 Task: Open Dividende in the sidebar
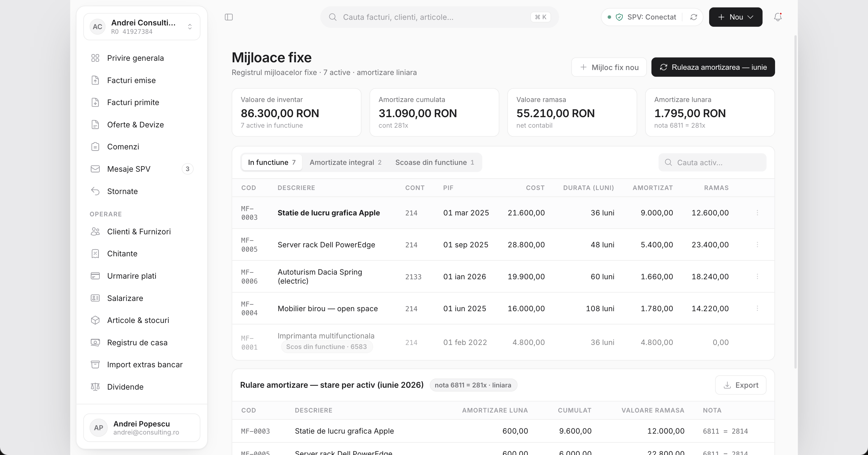pos(142,387)
